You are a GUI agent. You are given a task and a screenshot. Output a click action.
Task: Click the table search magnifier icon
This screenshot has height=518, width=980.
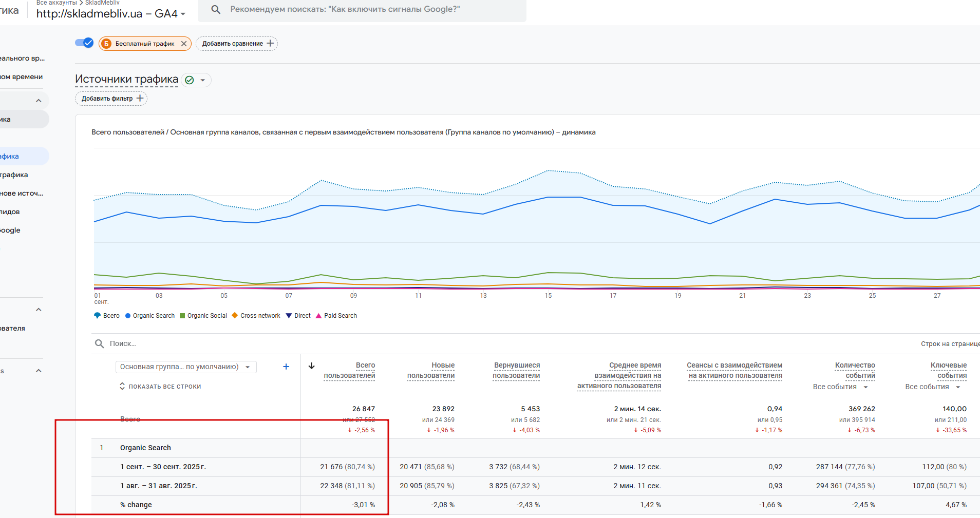[99, 343]
